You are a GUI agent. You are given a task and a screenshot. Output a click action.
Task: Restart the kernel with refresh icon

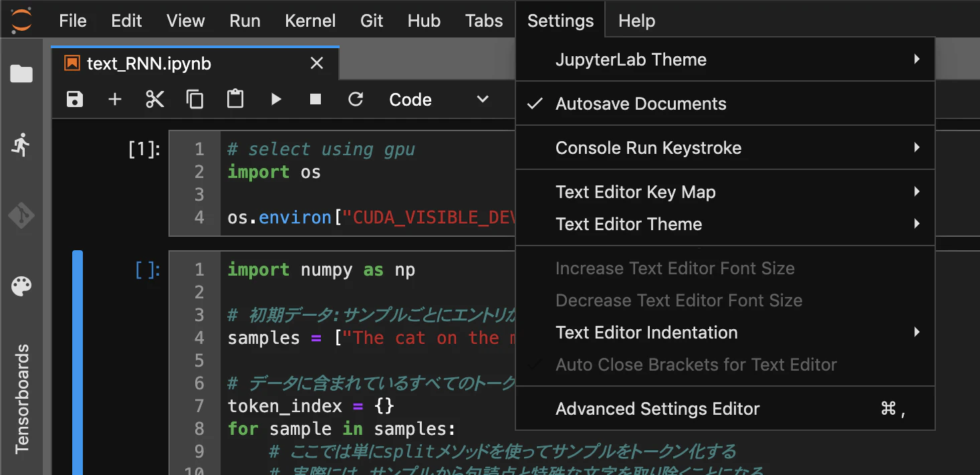coord(356,100)
